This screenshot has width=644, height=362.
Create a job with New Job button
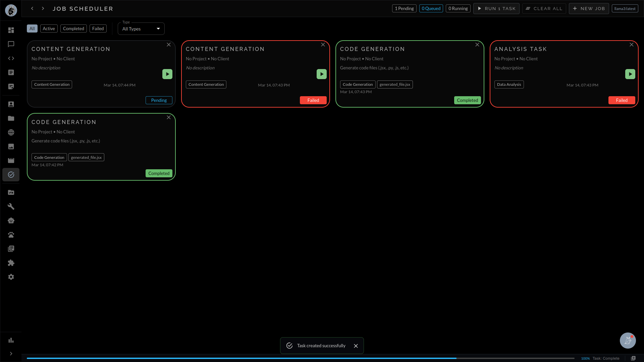click(589, 8)
